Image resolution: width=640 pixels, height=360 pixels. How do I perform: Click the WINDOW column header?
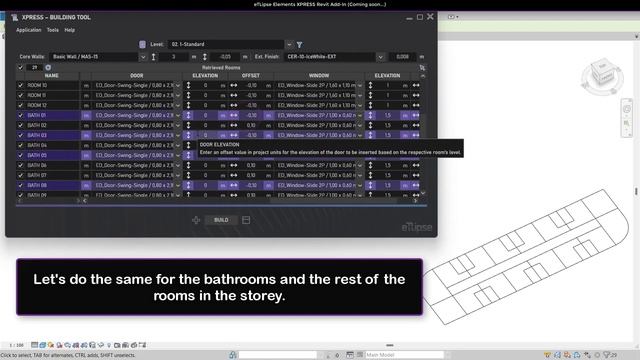tap(319, 76)
